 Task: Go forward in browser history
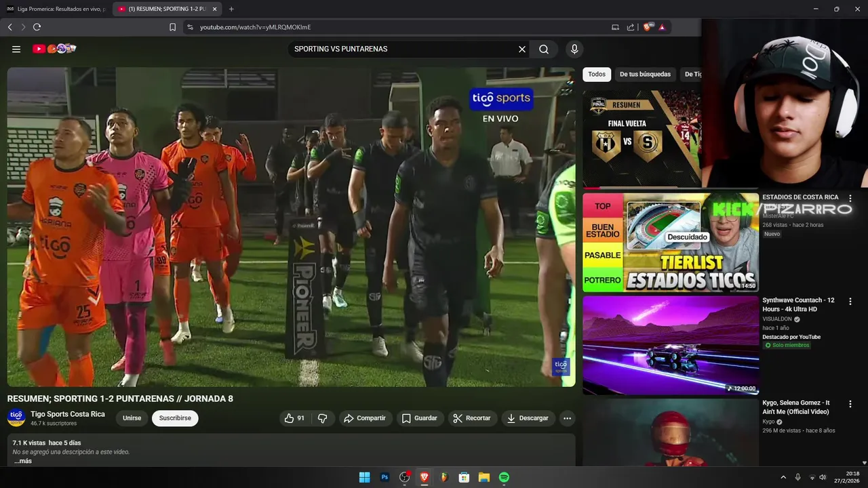tap(23, 27)
